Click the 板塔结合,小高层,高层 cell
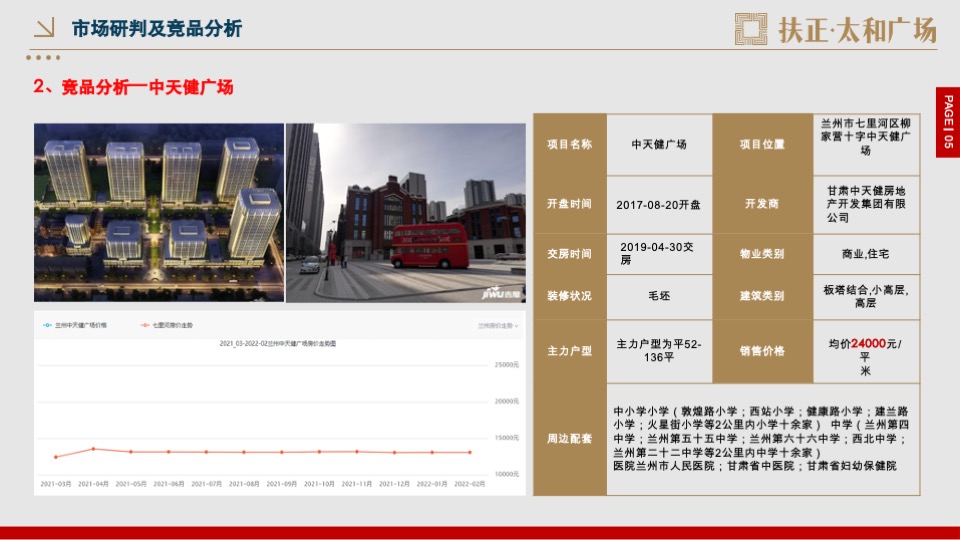Image resolution: width=960 pixels, height=540 pixels. [x=866, y=296]
